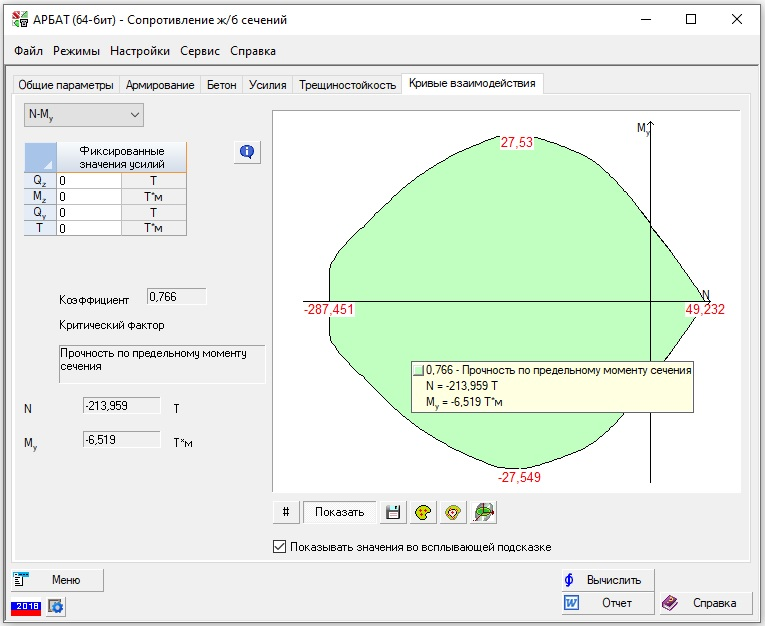Click the Меню button
This screenshot has width=765, height=626.
coord(58,579)
